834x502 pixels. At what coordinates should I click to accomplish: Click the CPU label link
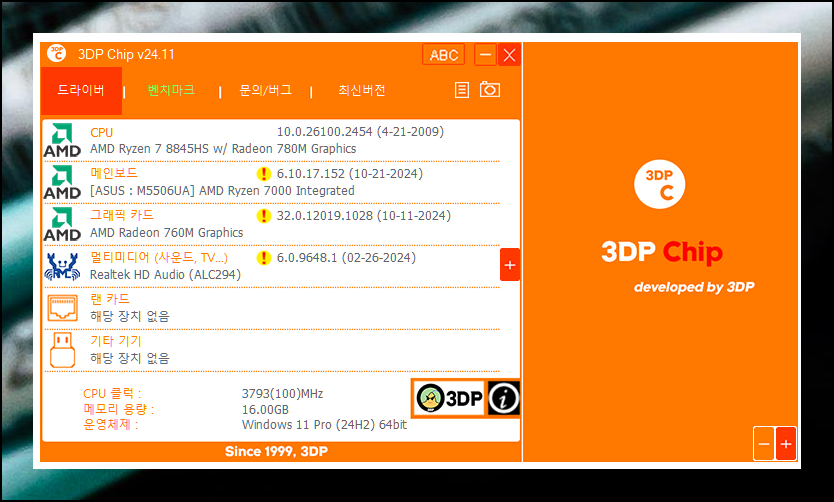tap(102, 132)
